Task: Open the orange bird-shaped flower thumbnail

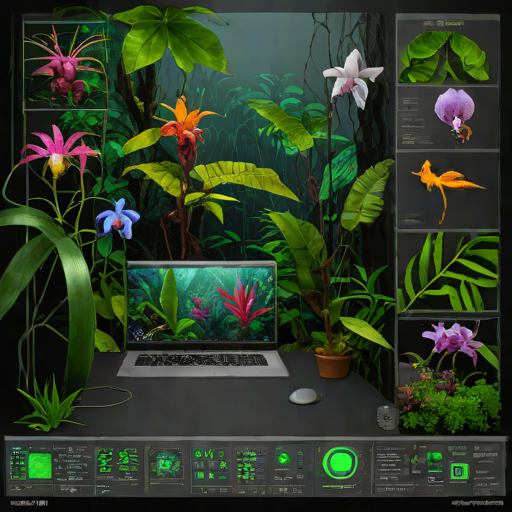Action: (x=447, y=190)
